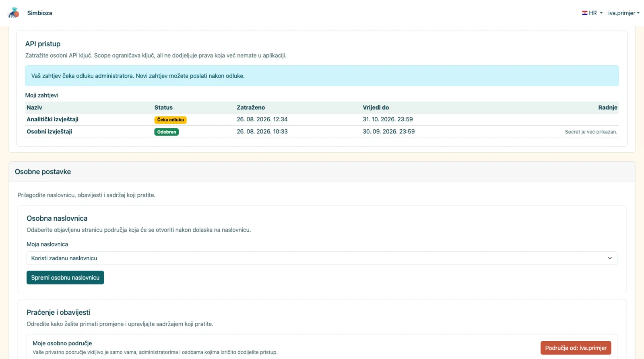Screen dimensions: 644x359
Task: Click the Odobren status badge
Action: (x=167, y=132)
